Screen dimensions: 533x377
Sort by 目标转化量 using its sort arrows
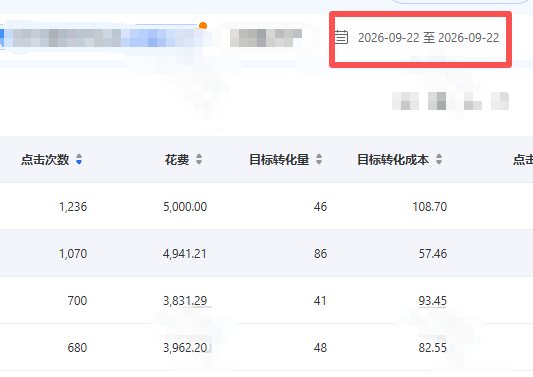tap(319, 159)
